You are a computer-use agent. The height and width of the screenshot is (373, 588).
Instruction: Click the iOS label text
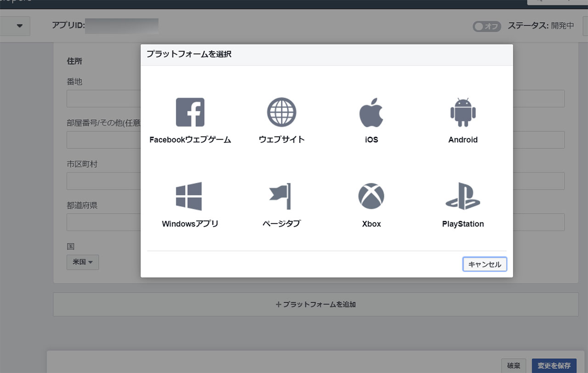coord(371,140)
